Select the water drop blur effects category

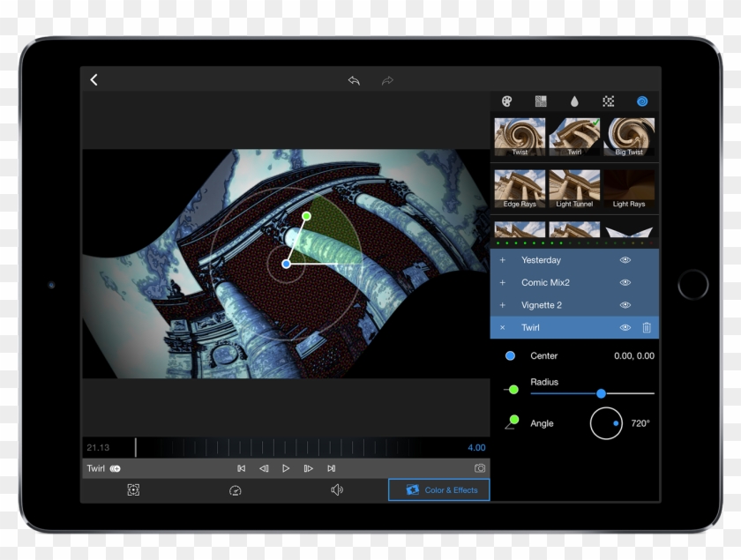(574, 101)
